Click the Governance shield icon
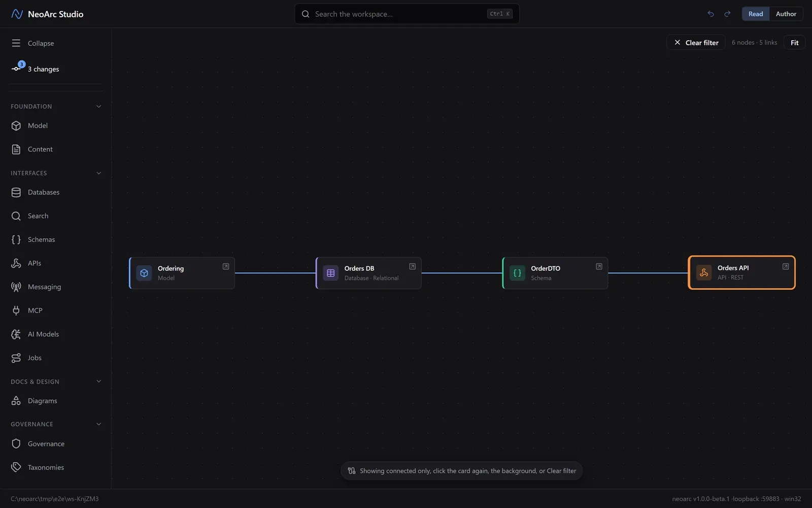Viewport: 812px width, 508px height. [x=16, y=444]
